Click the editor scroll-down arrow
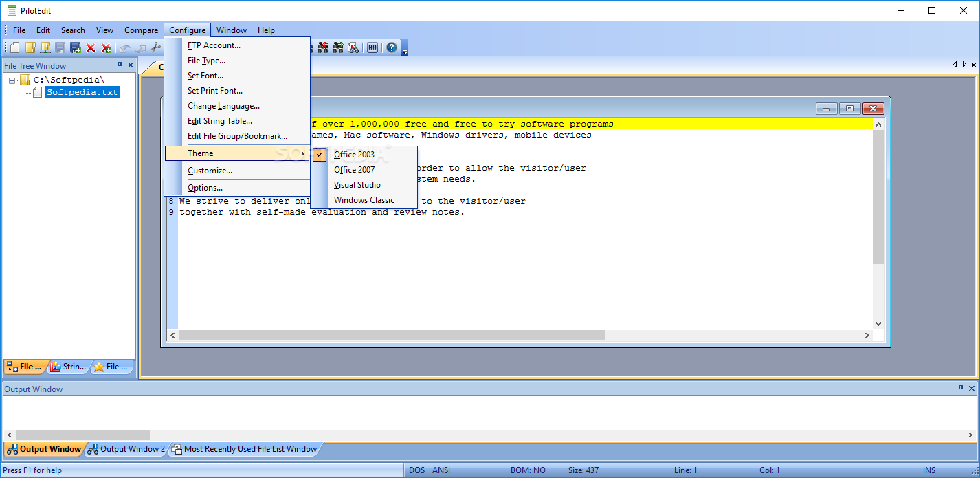Screen dimensions: 980x478 [x=878, y=324]
